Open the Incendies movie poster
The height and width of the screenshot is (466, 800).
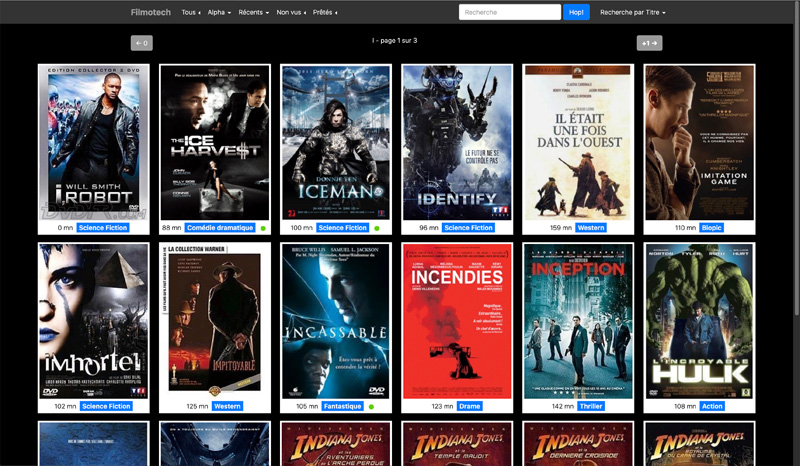(457, 321)
